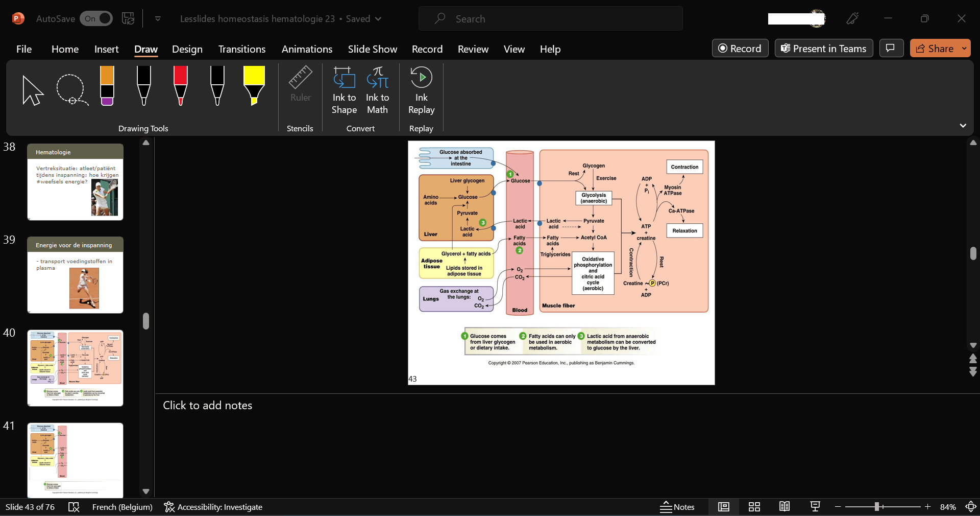Click the Share button

[x=935, y=49]
